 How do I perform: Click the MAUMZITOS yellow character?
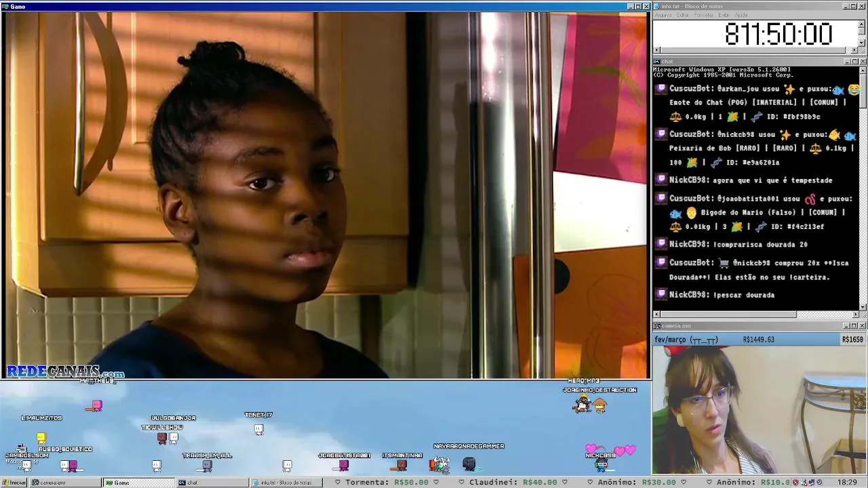pyautogui.click(x=41, y=438)
